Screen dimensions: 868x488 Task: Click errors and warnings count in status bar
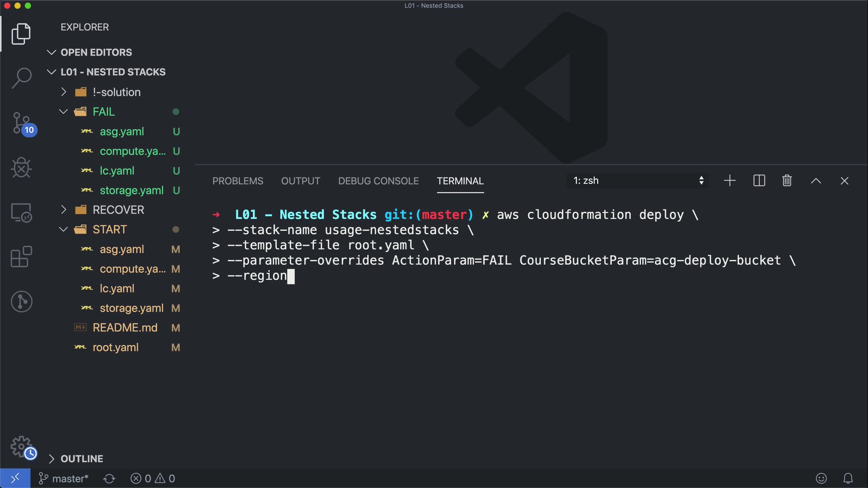(153, 479)
